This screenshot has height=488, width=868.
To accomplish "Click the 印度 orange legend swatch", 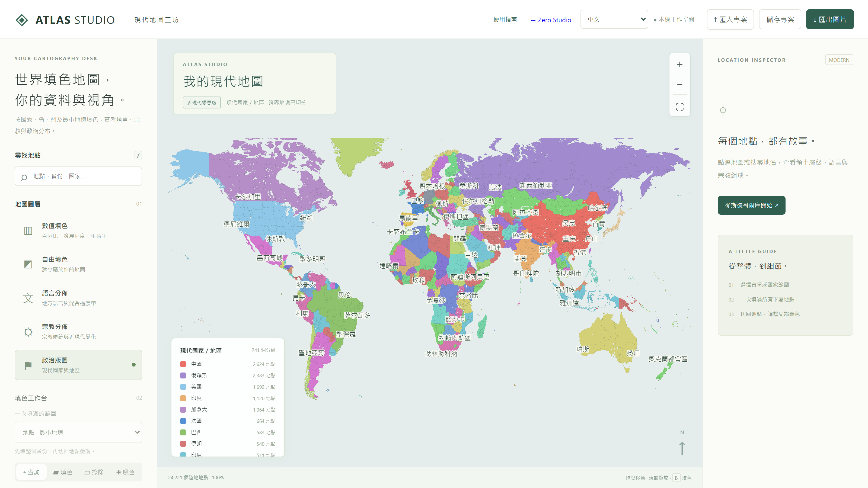I will point(183,398).
